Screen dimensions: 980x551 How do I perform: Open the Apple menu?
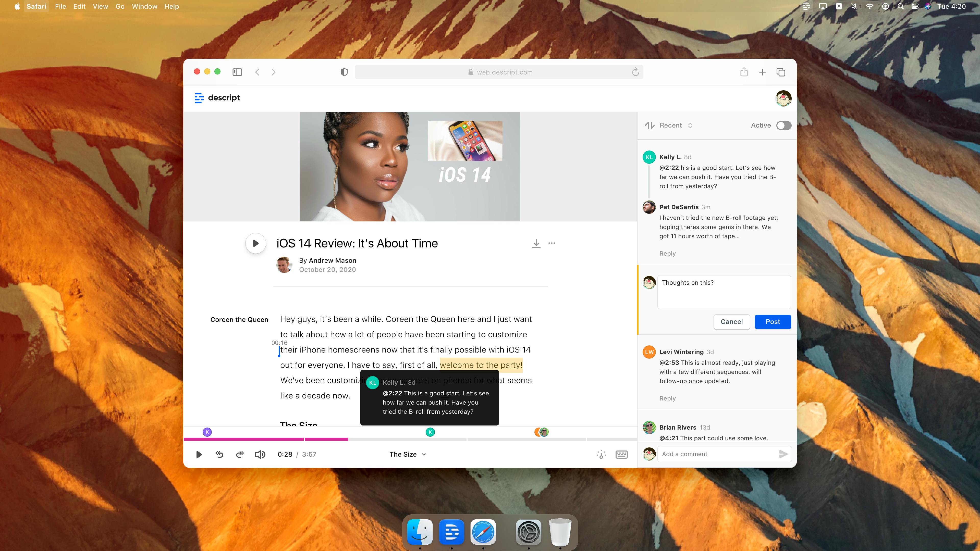(17, 6)
